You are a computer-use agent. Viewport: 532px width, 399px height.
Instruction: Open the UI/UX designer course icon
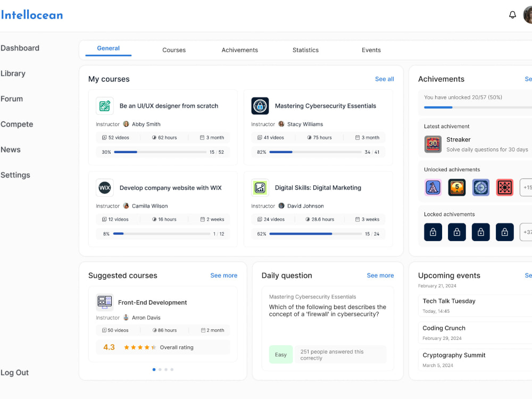click(x=104, y=106)
